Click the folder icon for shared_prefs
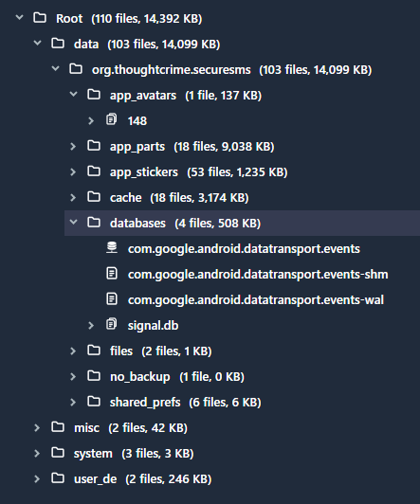 [94, 402]
